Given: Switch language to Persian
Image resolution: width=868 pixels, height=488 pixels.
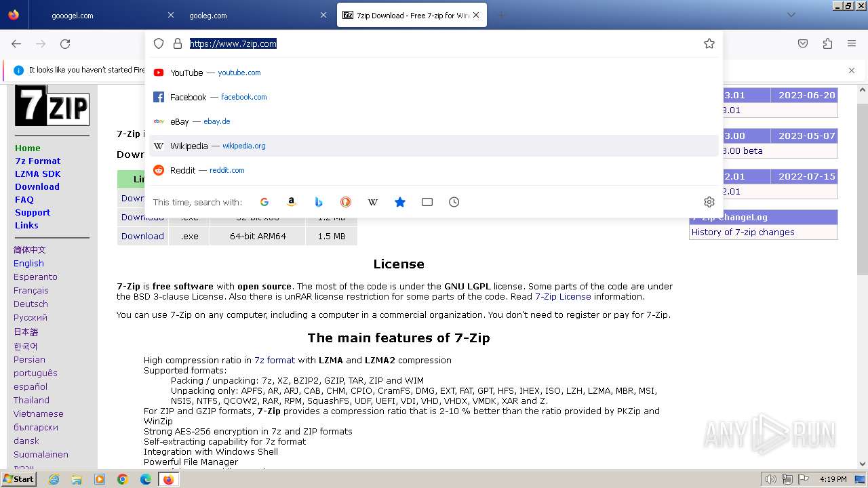Looking at the screenshot, I should [x=29, y=359].
